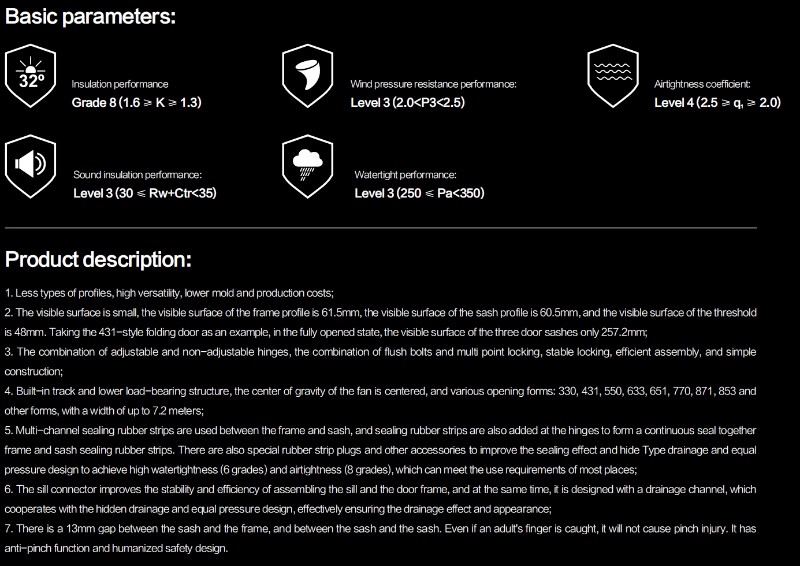Click Level 3 (2.0<P3<2.5) value
This screenshot has height=566, width=800.
pos(408,103)
